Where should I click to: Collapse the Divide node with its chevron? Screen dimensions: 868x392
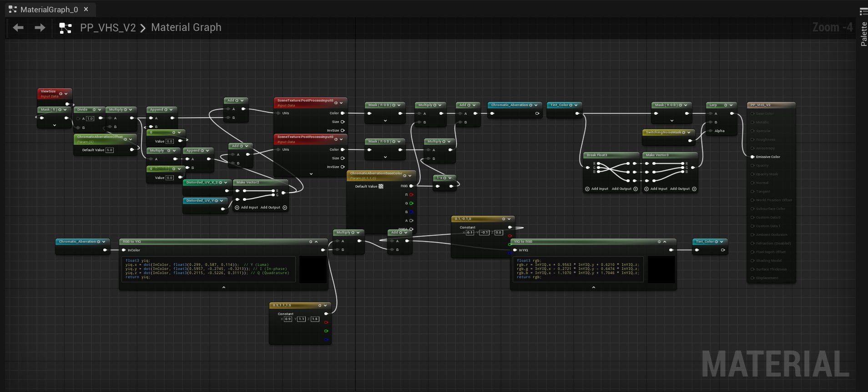pos(100,110)
